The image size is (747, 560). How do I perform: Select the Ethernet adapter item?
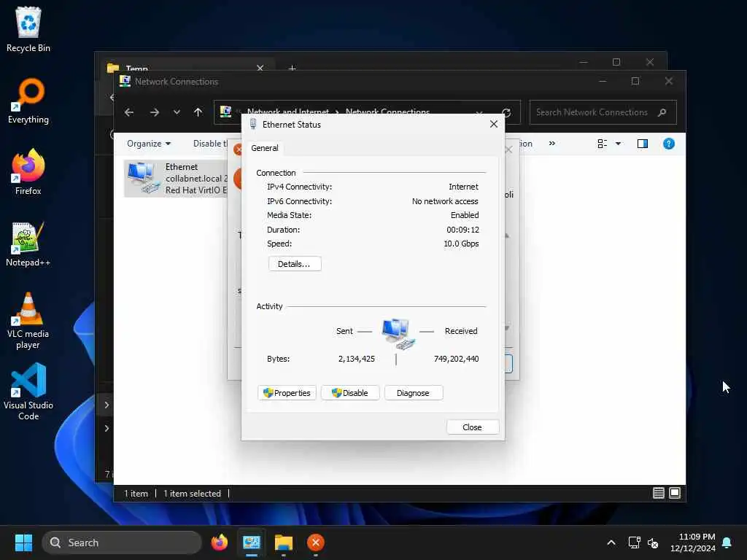177,179
